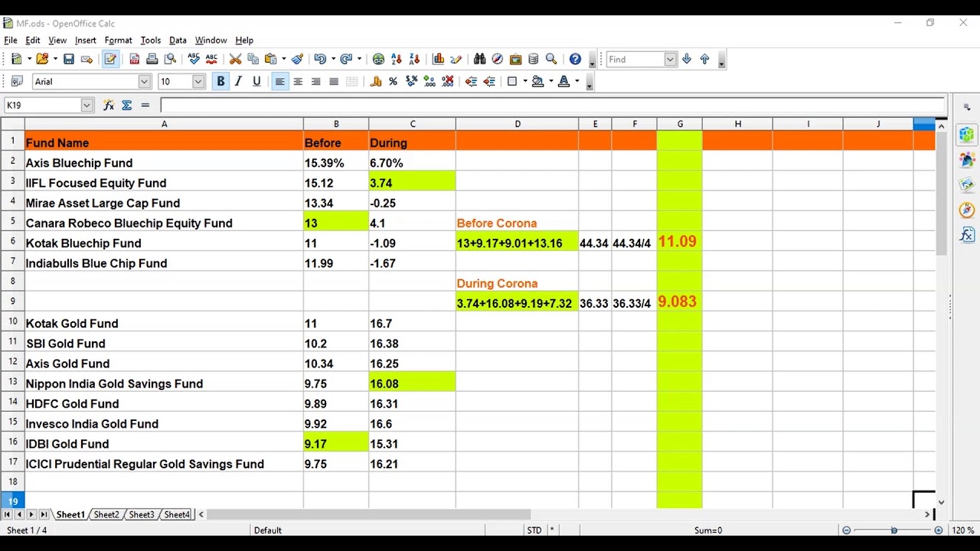This screenshot has width=980, height=551.
Task: Toggle Underline formatting
Action: [x=256, y=81]
